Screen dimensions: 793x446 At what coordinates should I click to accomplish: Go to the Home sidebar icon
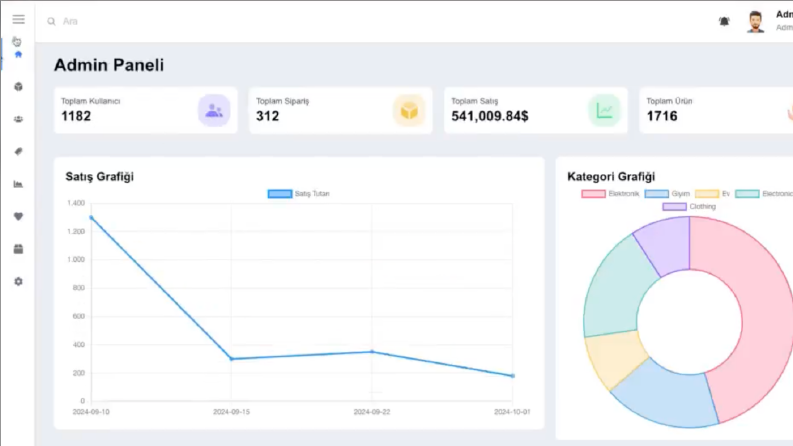(x=19, y=54)
